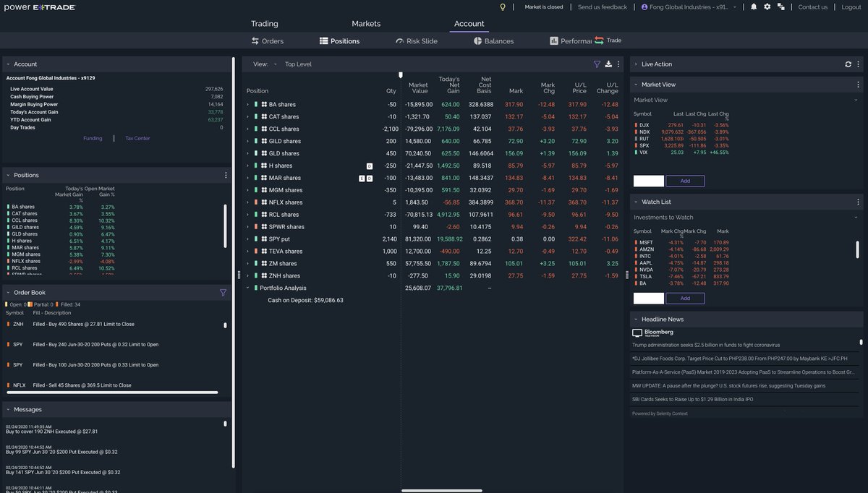Image resolution: width=868 pixels, height=493 pixels.
Task: Click the E badge on MAR shares row
Action: 362,178
